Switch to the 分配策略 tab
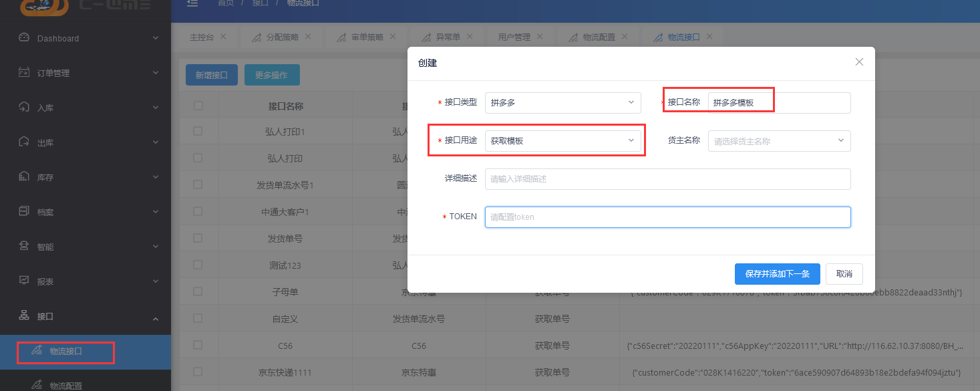The image size is (980, 391). pos(283,37)
